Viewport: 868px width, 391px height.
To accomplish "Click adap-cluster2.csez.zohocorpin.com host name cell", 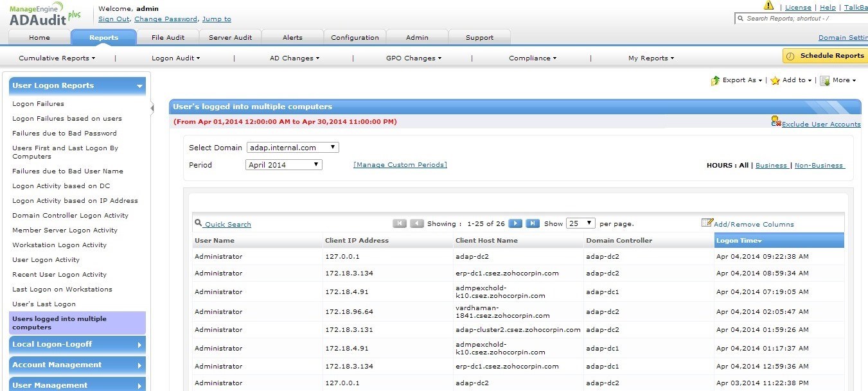I will coord(518,330).
